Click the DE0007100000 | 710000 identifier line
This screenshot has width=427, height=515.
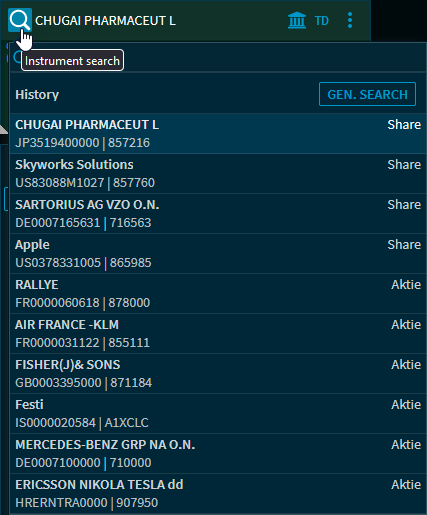point(83,463)
